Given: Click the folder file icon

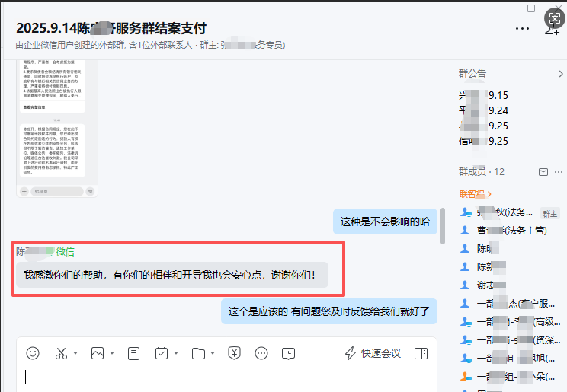Looking at the screenshot, I should [198, 353].
